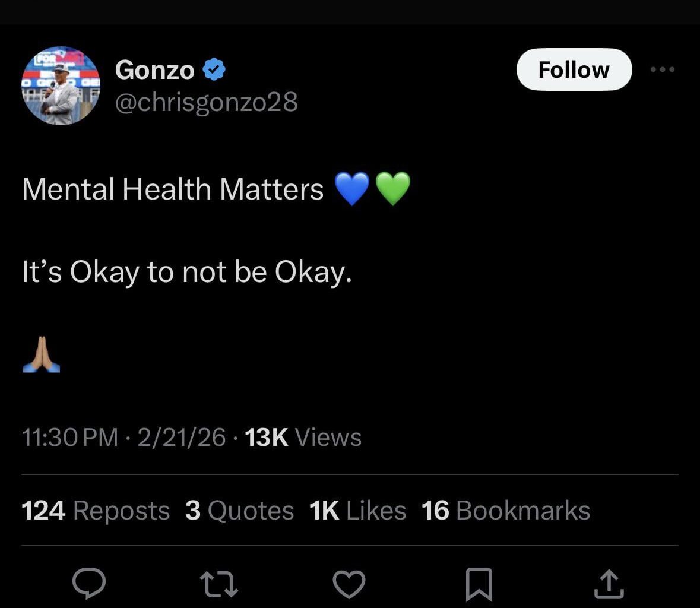Screen dimensions: 700x608
Task: Open Gonzo's profile via display name
Action: [155, 69]
